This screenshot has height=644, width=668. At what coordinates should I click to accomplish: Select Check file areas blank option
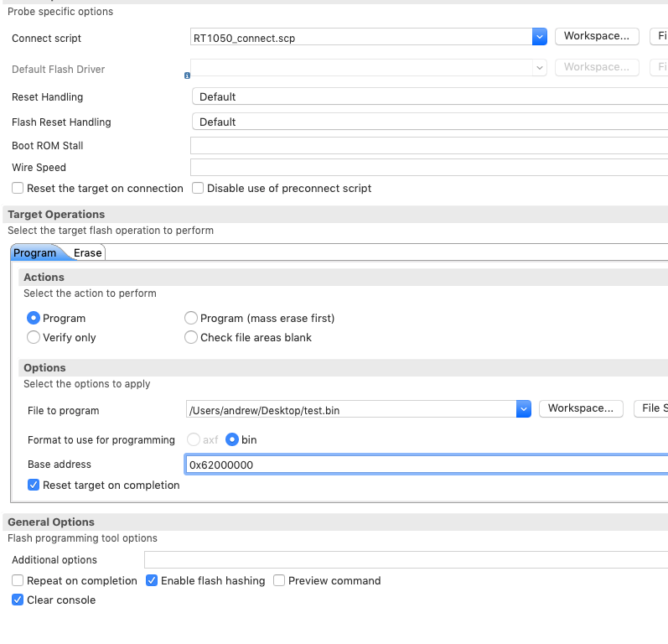pyautogui.click(x=191, y=337)
